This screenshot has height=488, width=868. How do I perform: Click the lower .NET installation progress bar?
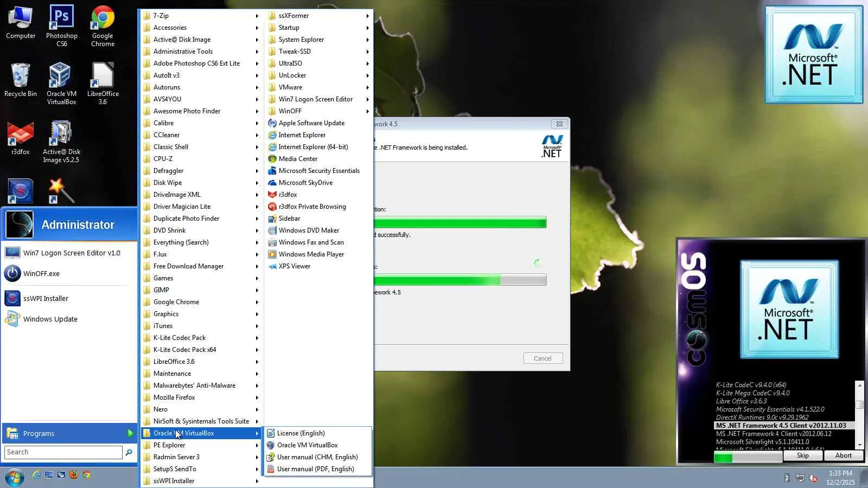pos(460,280)
